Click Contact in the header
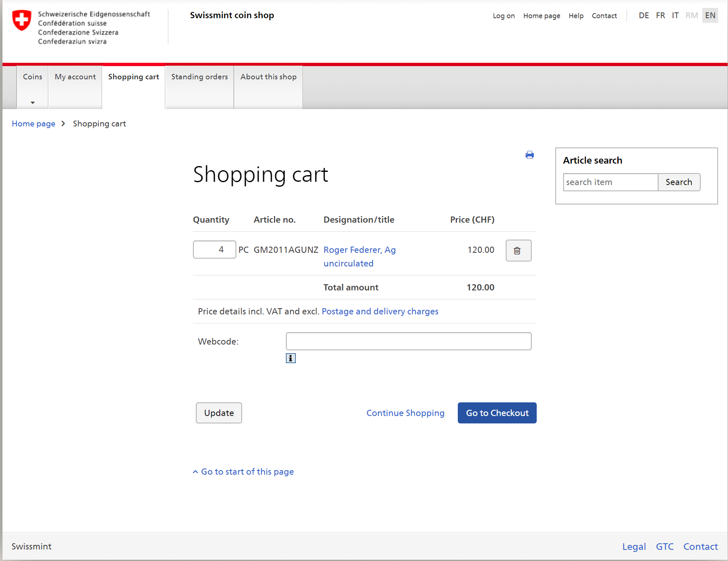The height and width of the screenshot is (561, 728). 604,16
